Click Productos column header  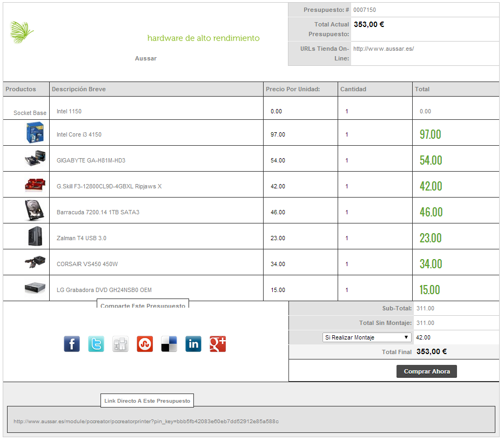[x=21, y=89]
